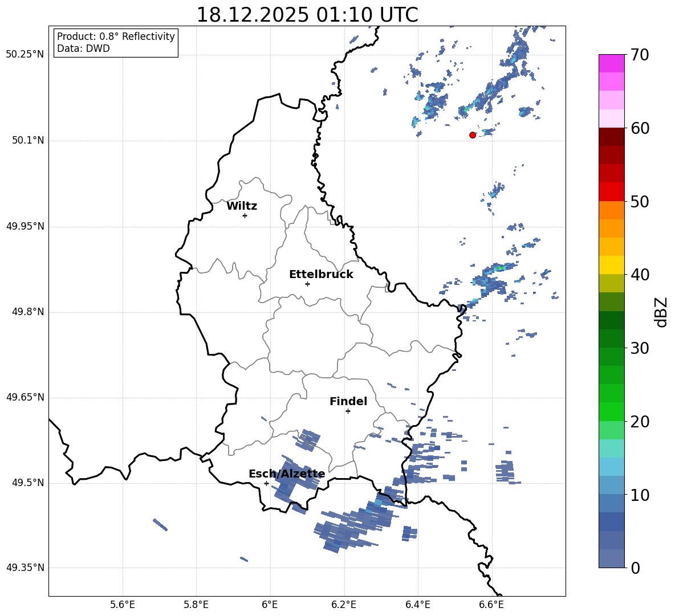Click the Ettelbruck station label

(321, 275)
